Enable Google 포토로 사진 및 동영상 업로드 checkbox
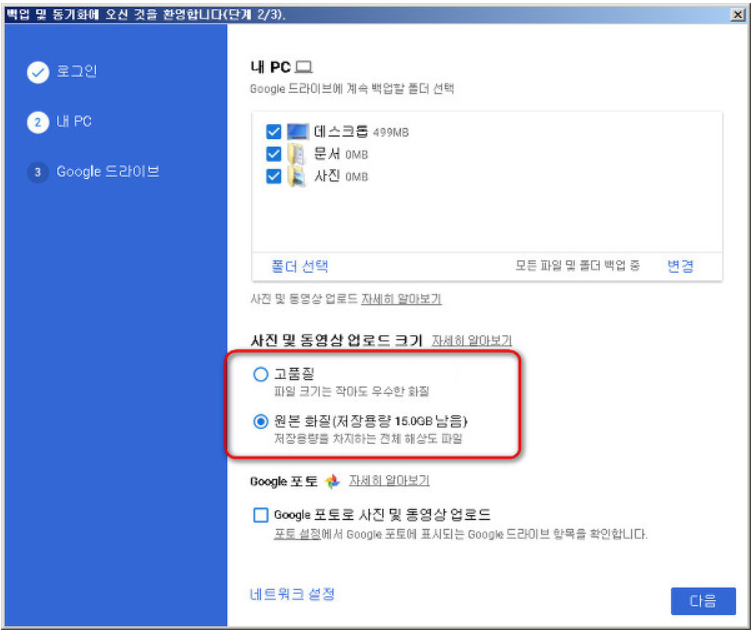This screenshot has width=755, height=633. pyautogui.click(x=260, y=515)
